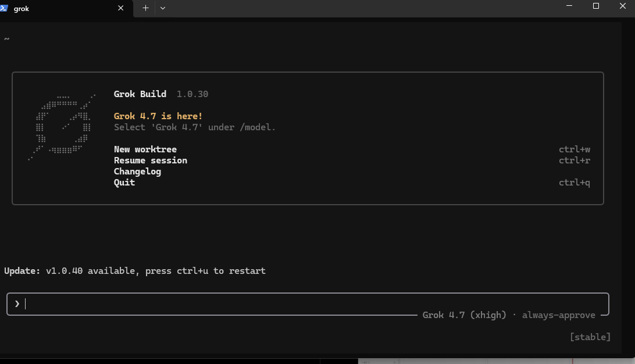Click the version number 1.0.30

click(192, 94)
